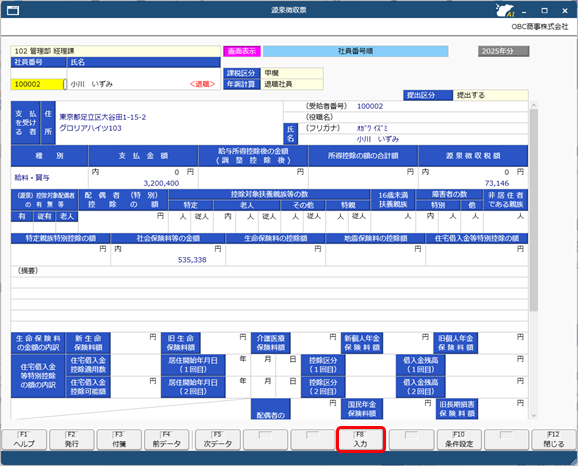The height and width of the screenshot is (466, 578).
Task: Click F12 閉じる to close the screen
Action: pyautogui.click(x=554, y=439)
